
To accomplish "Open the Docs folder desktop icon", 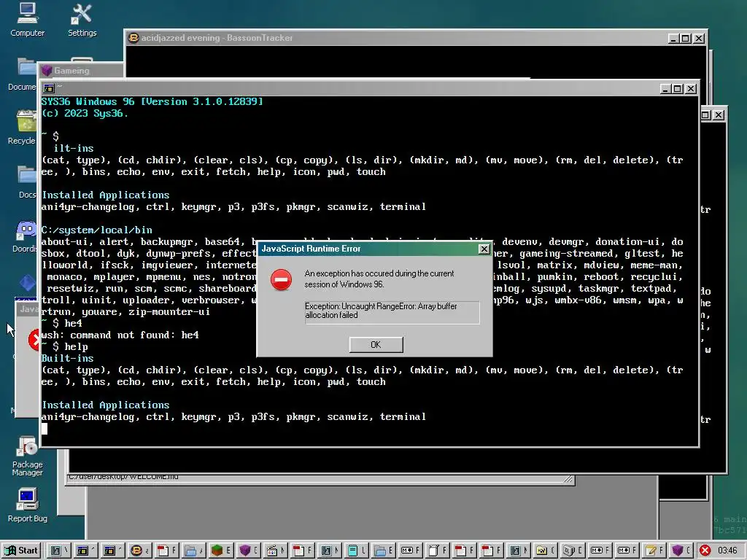I will point(26,182).
